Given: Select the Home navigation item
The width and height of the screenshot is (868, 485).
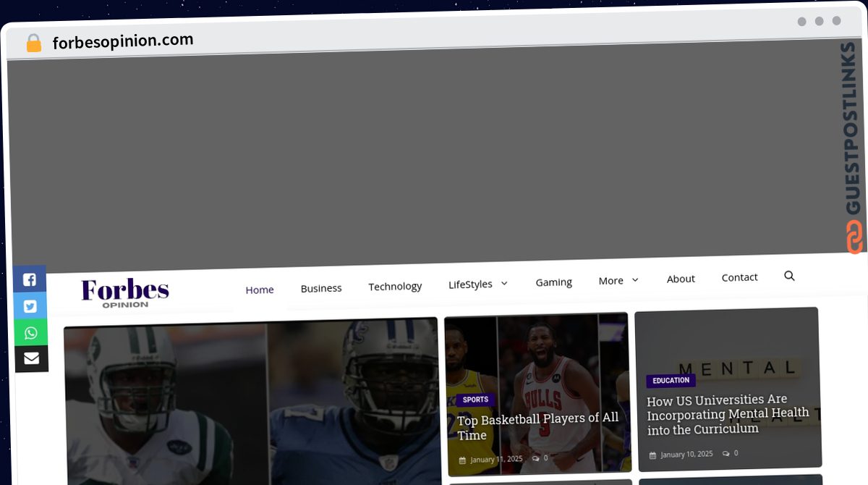Looking at the screenshot, I should 260,290.
